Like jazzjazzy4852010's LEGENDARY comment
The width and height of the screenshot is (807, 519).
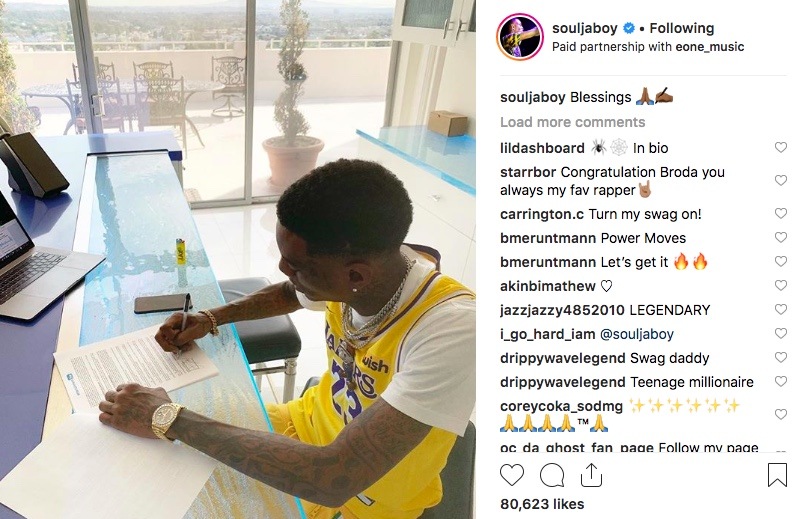(x=781, y=309)
